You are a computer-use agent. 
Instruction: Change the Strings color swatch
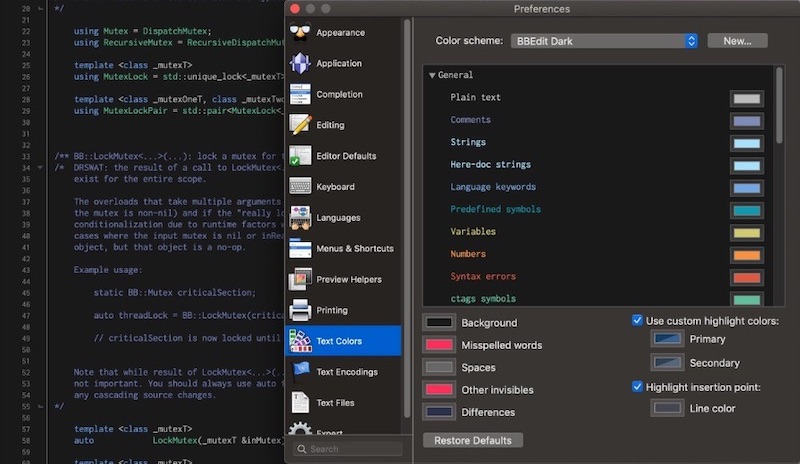[x=746, y=143]
